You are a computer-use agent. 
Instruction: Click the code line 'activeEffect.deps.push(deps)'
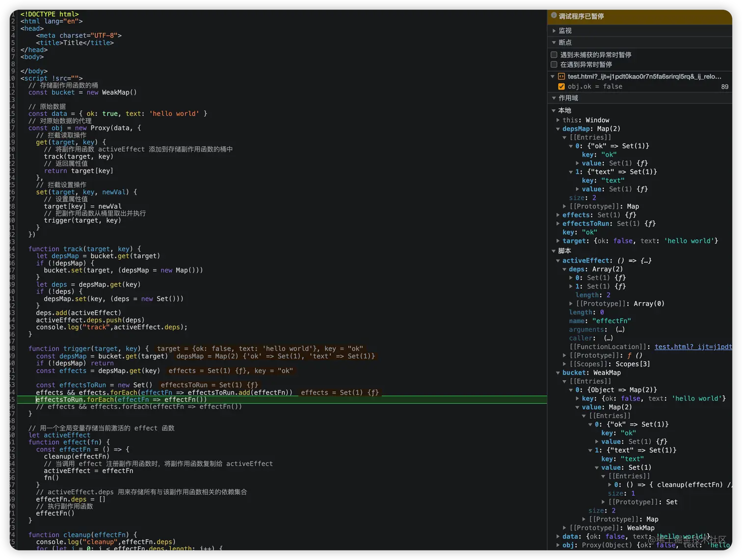click(90, 320)
